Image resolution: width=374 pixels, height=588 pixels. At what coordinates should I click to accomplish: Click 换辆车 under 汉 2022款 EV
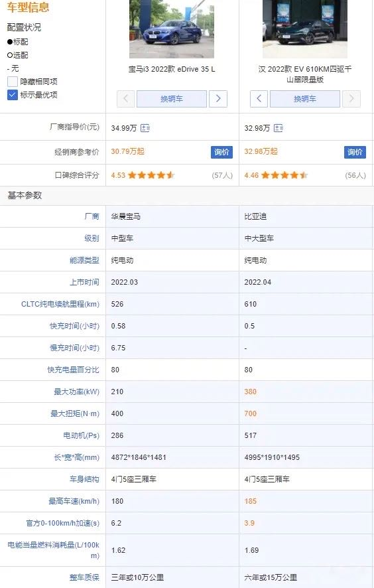(305, 99)
